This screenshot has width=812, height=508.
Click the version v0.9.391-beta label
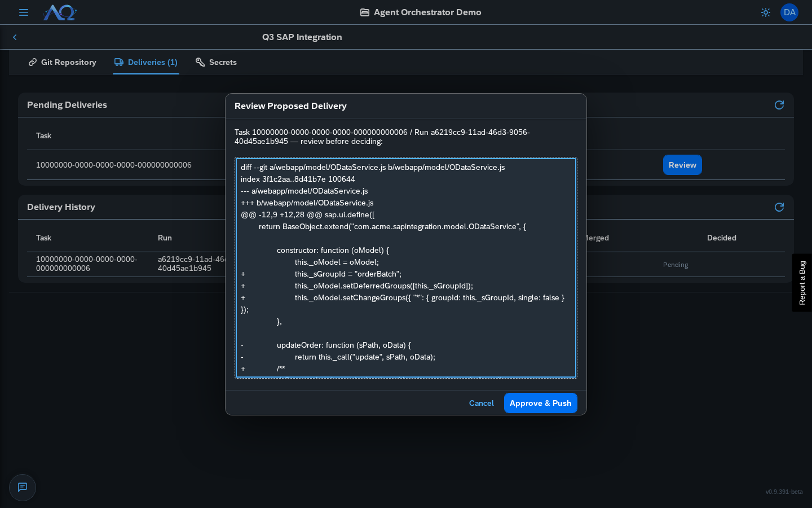784,492
